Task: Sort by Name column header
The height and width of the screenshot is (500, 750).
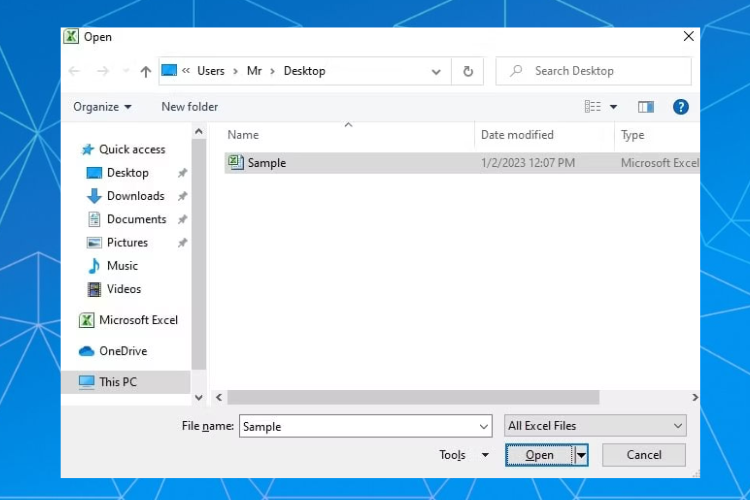Action: [243, 135]
